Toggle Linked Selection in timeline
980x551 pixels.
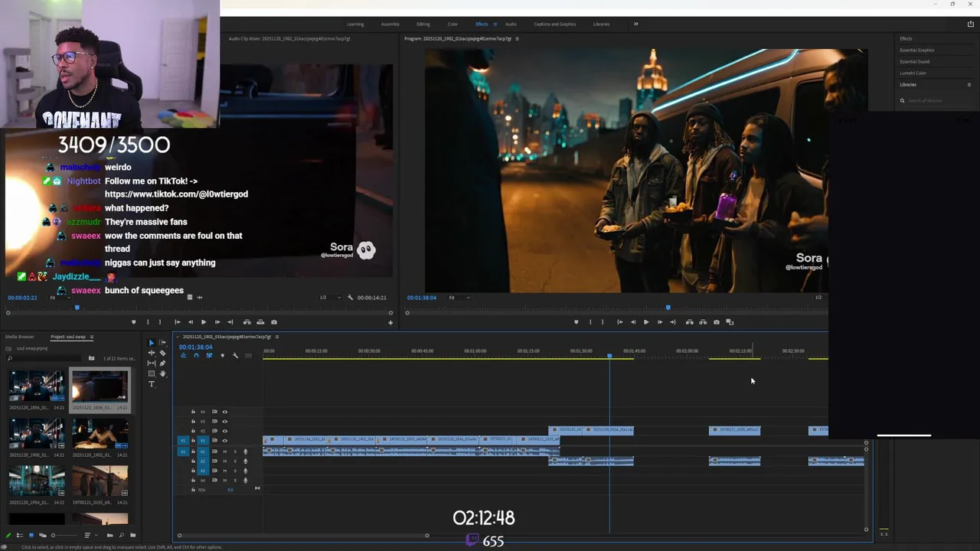(x=209, y=355)
